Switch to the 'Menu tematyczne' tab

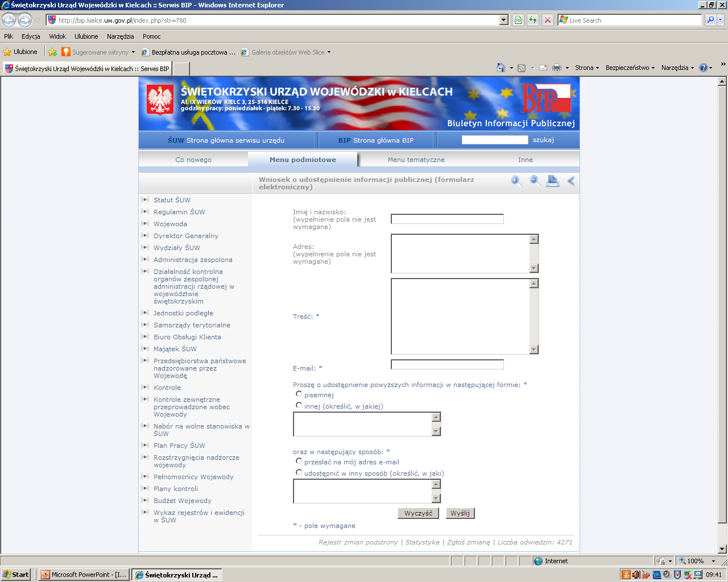(x=416, y=160)
